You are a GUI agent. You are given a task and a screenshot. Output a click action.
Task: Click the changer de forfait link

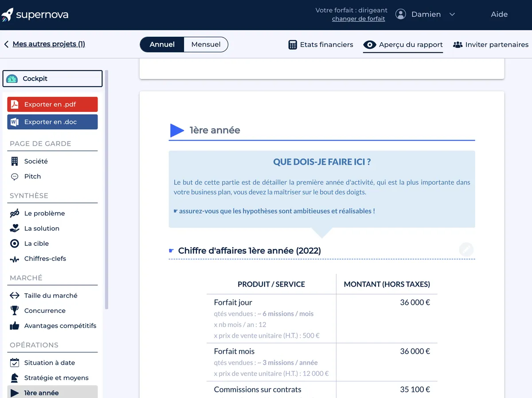tap(358, 19)
